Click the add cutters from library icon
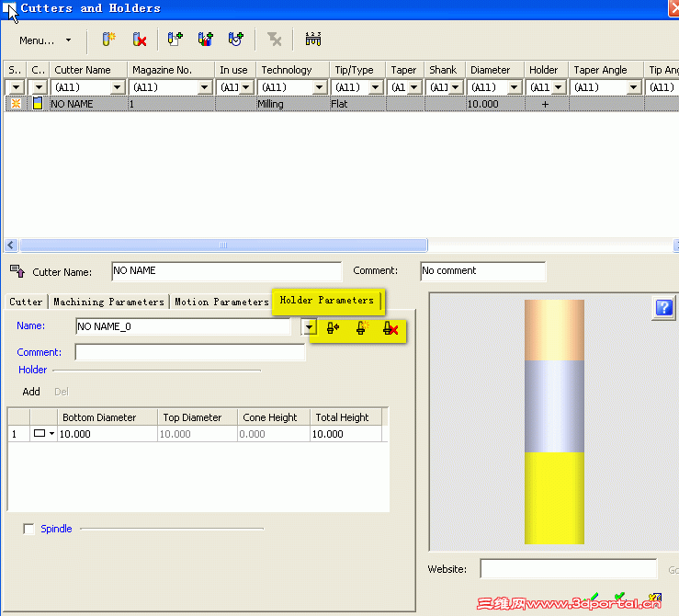This screenshot has height=616, width=679. point(205,40)
